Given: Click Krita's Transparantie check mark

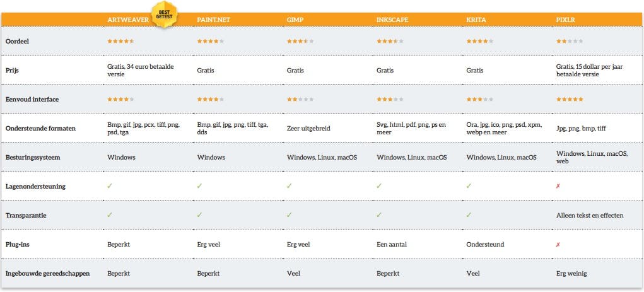Looking at the screenshot, I should (469, 215).
